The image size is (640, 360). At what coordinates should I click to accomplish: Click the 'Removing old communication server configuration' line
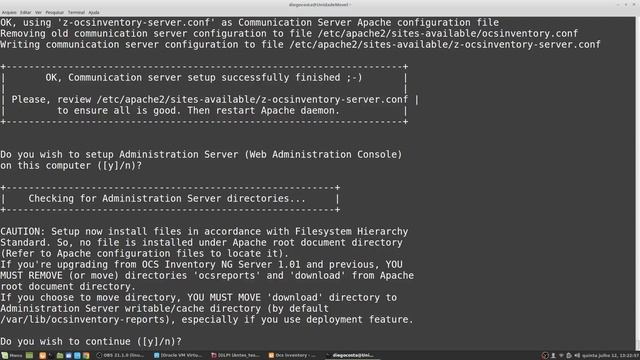point(289,33)
